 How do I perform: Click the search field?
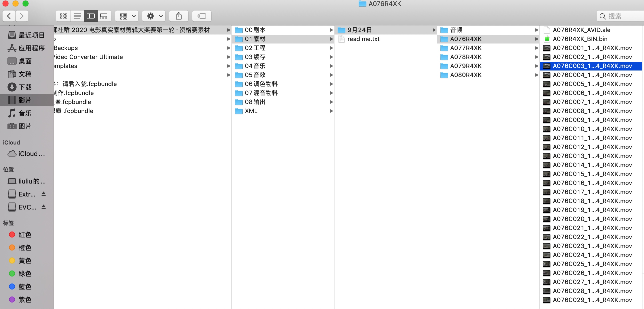[x=621, y=16]
